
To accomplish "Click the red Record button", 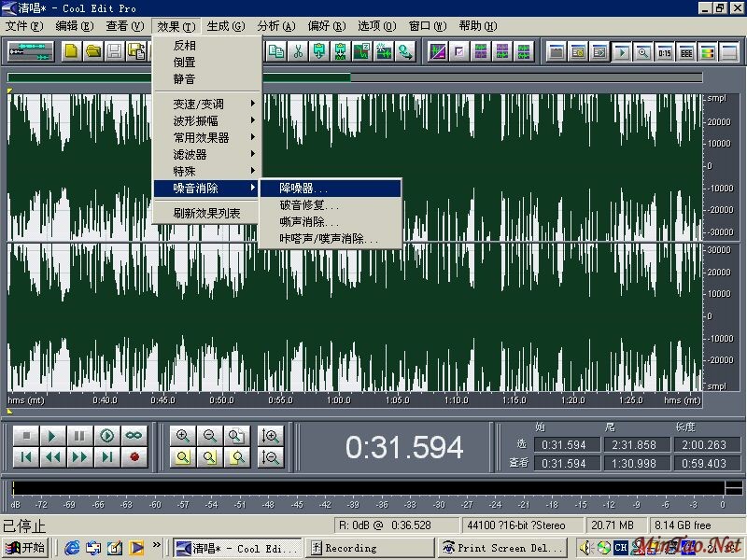I will [x=134, y=457].
